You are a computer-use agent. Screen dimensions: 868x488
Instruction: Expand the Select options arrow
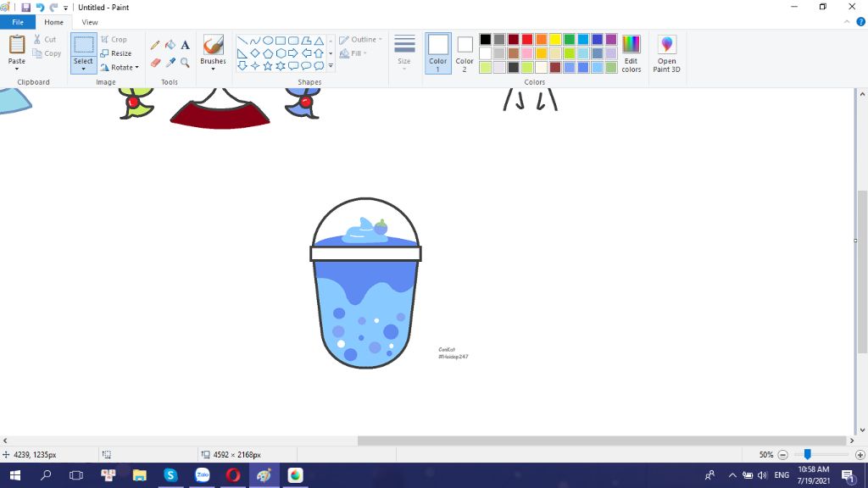(x=84, y=69)
